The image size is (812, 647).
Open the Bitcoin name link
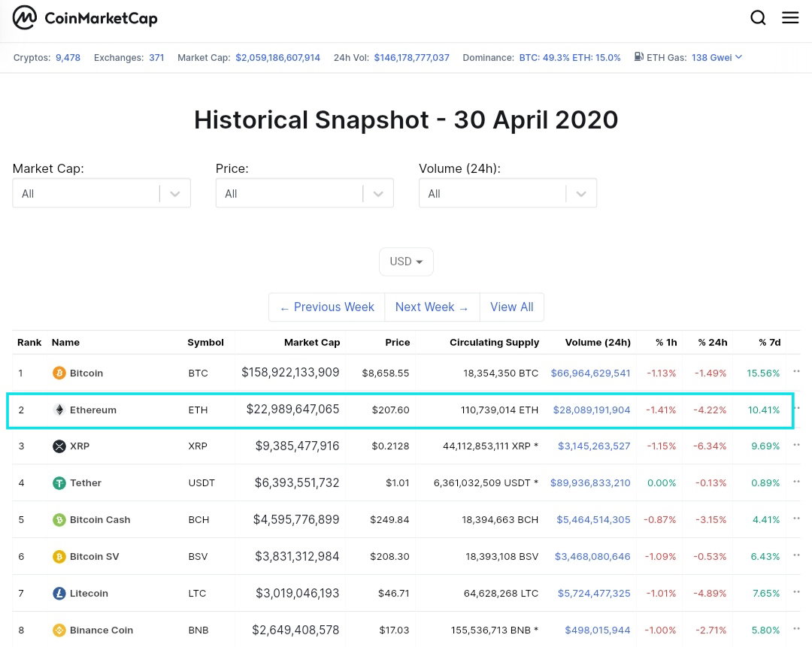[x=86, y=373]
